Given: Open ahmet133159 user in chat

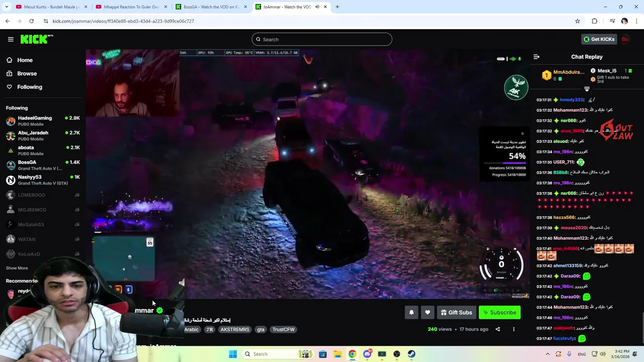Looking at the screenshot, I should [x=568, y=265].
